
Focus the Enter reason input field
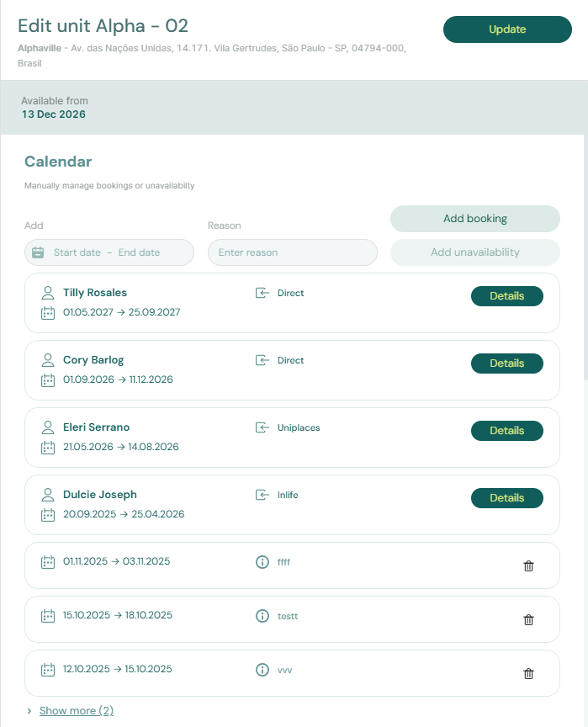pyautogui.click(x=292, y=252)
